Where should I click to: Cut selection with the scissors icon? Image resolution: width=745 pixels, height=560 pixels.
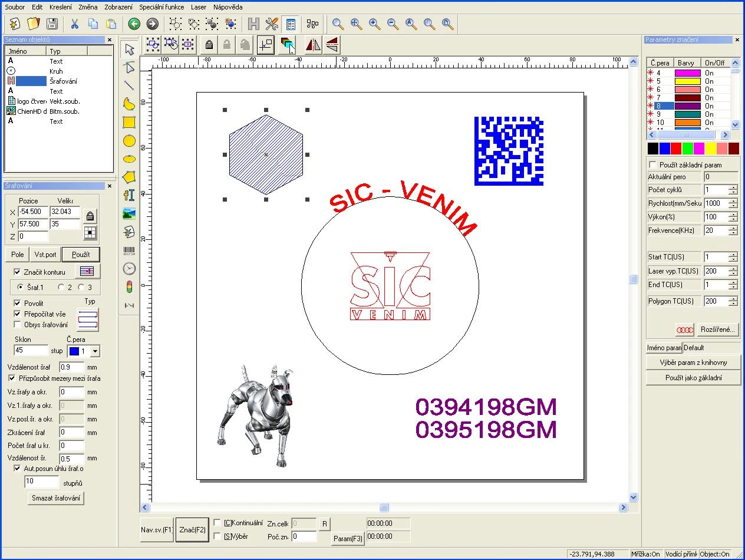tap(75, 24)
